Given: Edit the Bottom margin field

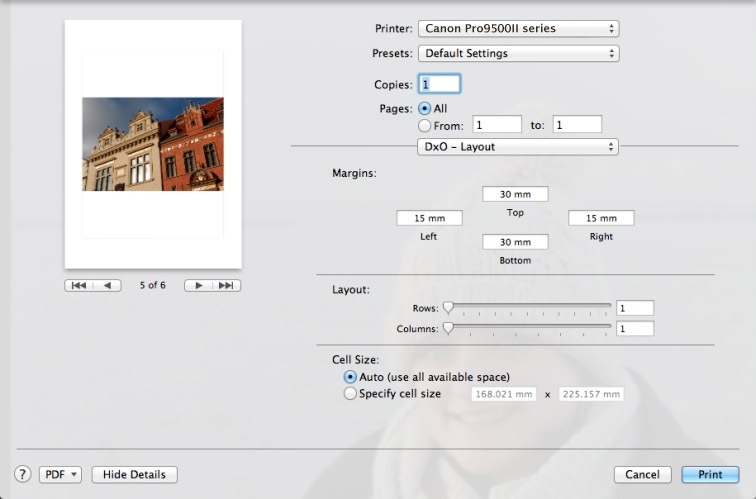Looking at the screenshot, I should 515,242.
